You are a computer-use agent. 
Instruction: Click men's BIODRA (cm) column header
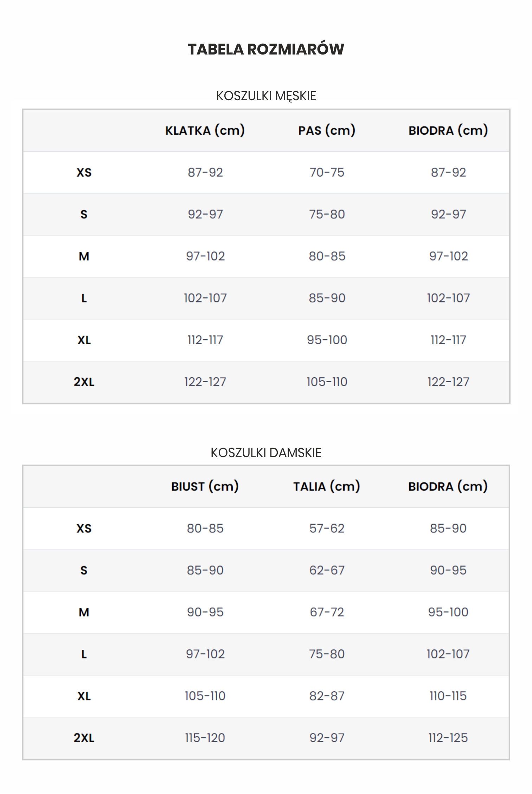[x=448, y=130]
